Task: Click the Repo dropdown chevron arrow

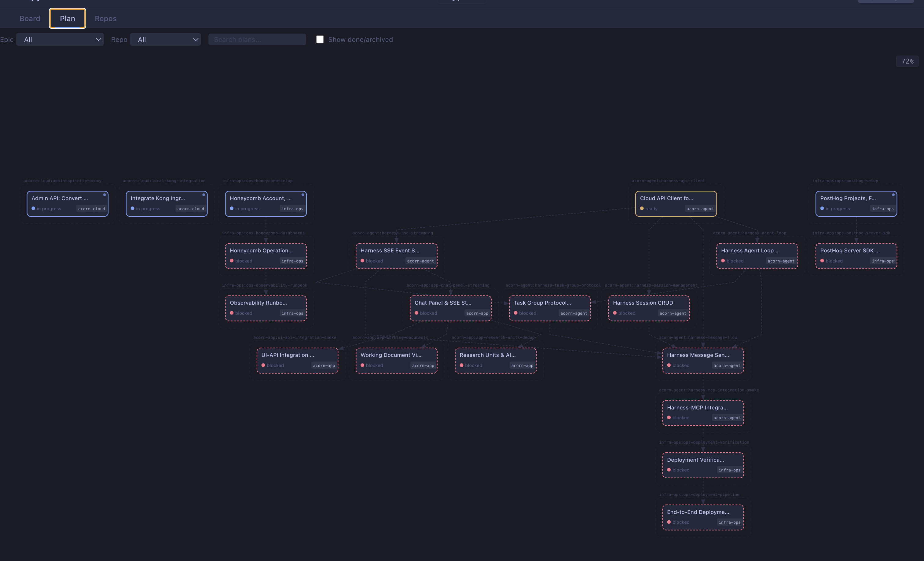Action: (x=195, y=39)
